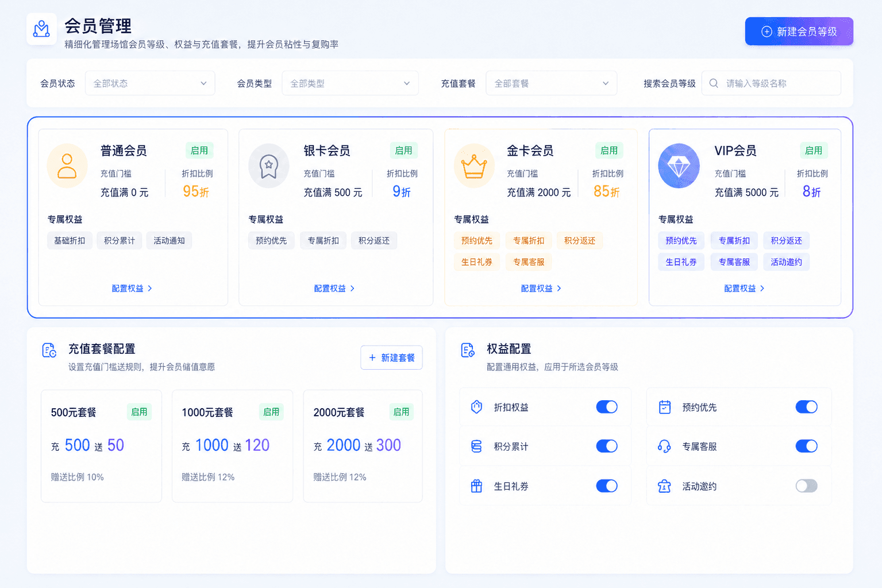Click the 新建会员等级 button

click(799, 32)
